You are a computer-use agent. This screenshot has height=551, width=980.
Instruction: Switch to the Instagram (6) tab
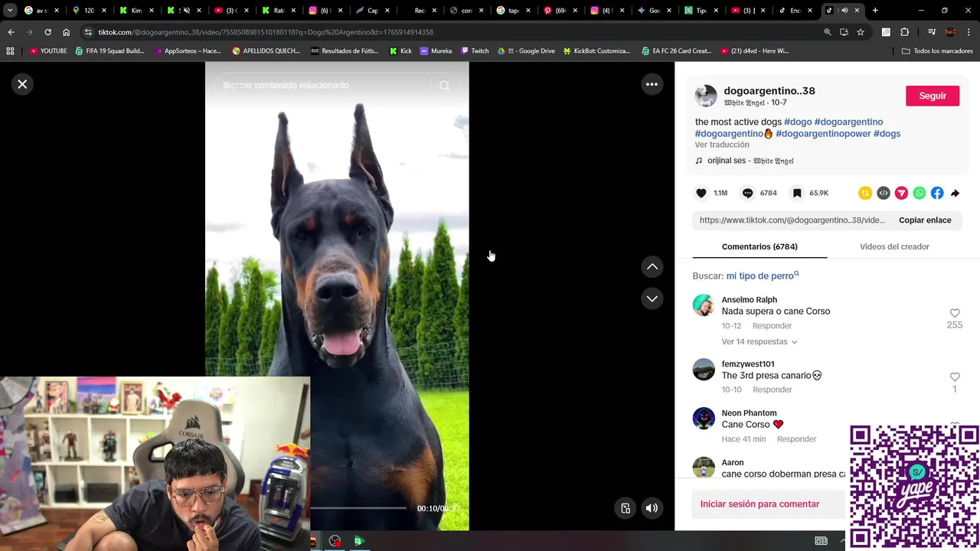[323, 11]
